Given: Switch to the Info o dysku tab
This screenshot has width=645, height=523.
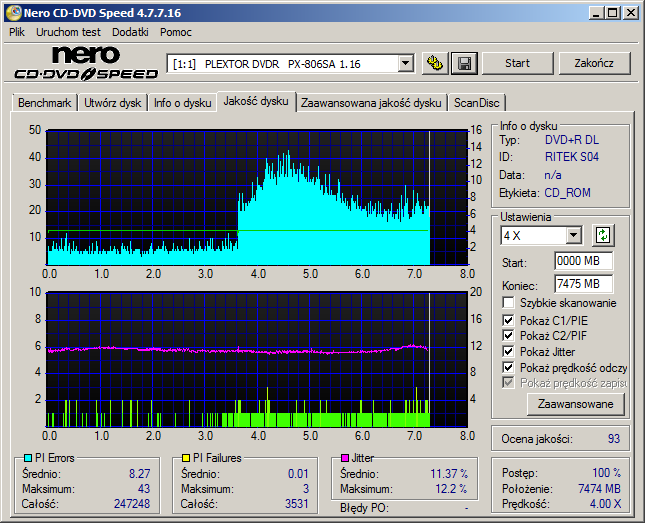Looking at the screenshot, I should [x=183, y=103].
